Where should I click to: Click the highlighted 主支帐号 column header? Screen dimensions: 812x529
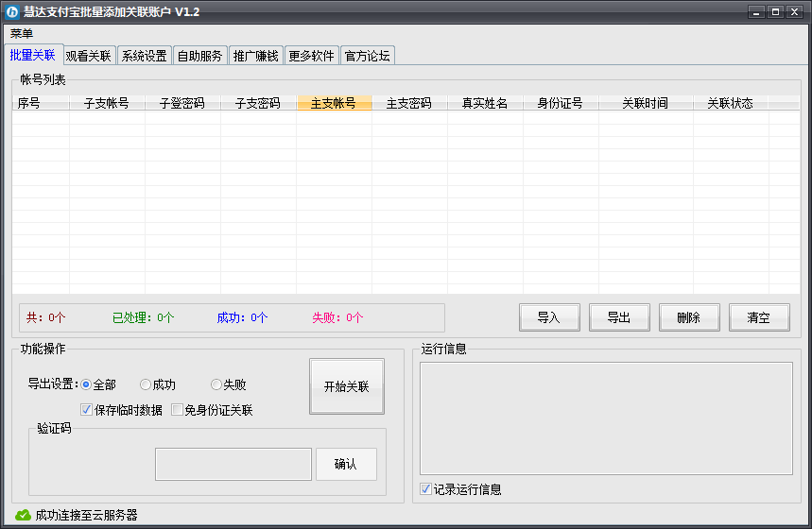pos(334,103)
